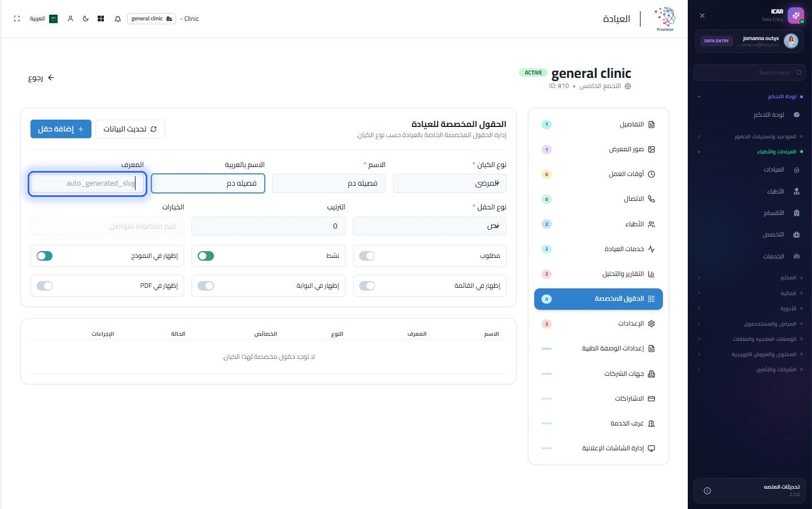Open الاشتراكات tab

pyautogui.click(x=599, y=398)
